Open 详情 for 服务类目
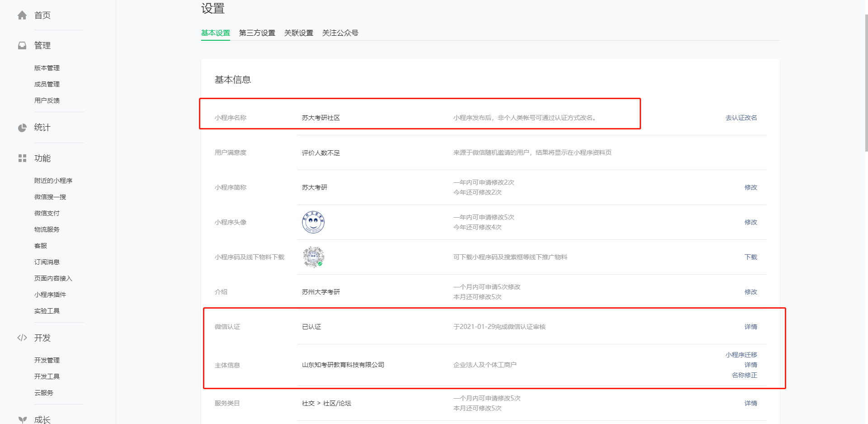Image resolution: width=868 pixels, height=424 pixels. coord(751,403)
